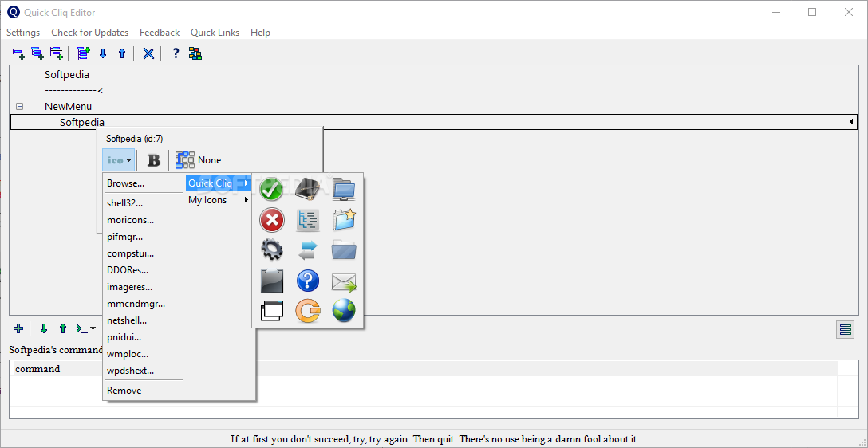868x448 pixels.
Task: Pick the red X circle icon
Action: 272,219
